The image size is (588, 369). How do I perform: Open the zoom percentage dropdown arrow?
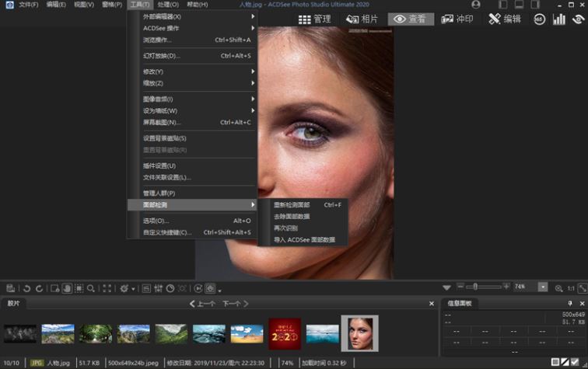point(543,287)
